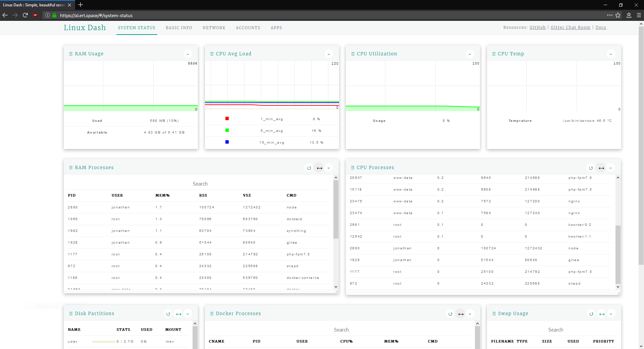644x349 pixels.
Task: Click the green 5_min_avg color swatch
Action: click(227, 130)
